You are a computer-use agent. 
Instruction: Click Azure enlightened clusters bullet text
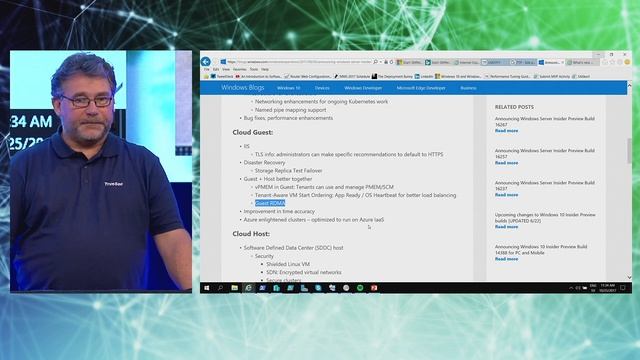pyautogui.click(x=313, y=220)
